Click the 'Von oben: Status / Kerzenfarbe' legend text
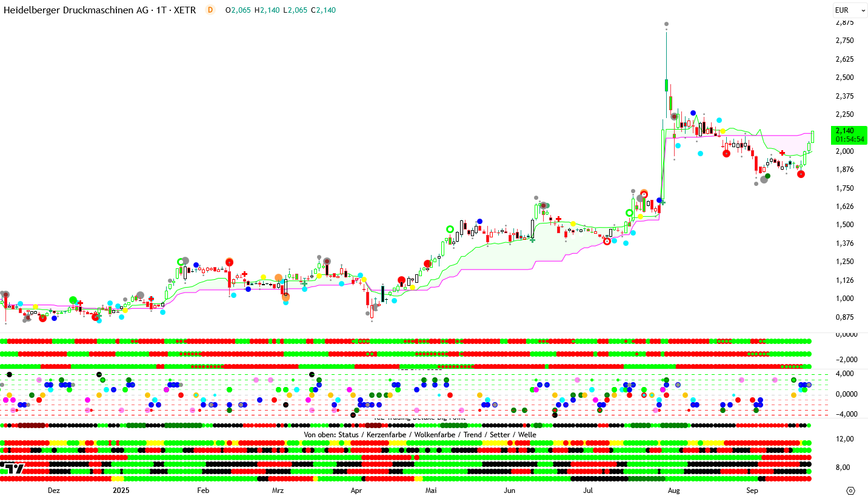 click(x=419, y=435)
